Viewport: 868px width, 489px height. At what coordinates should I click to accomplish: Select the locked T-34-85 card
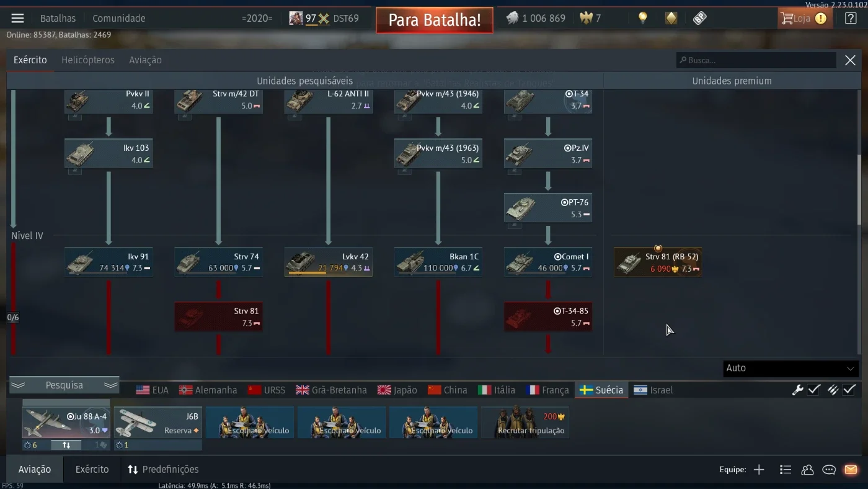(548, 316)
